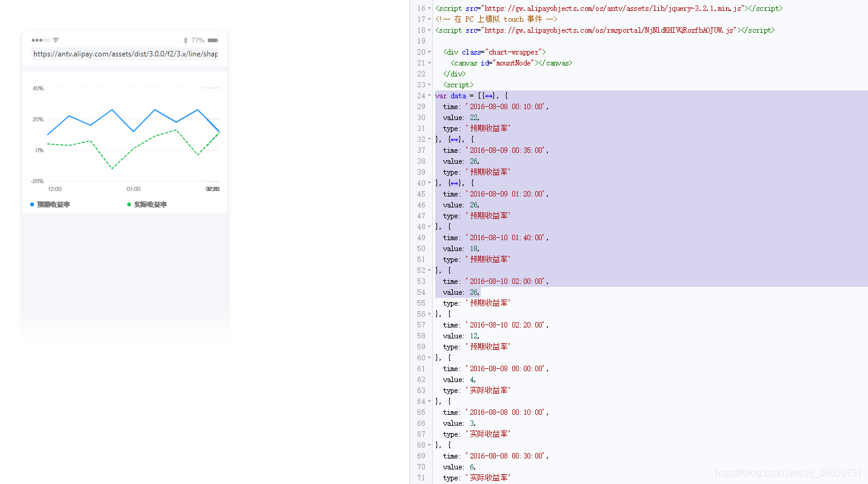The height and width of the screenshot is (484, 868).
Task: Click the blue dot legend marker
Action: [x=32, y=204]
